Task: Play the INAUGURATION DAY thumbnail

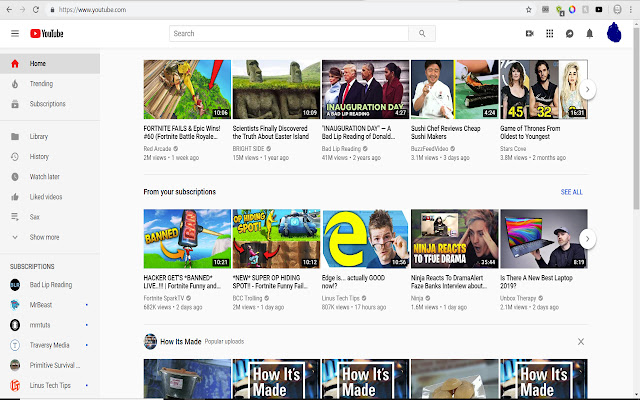Action: pos(365,89)
